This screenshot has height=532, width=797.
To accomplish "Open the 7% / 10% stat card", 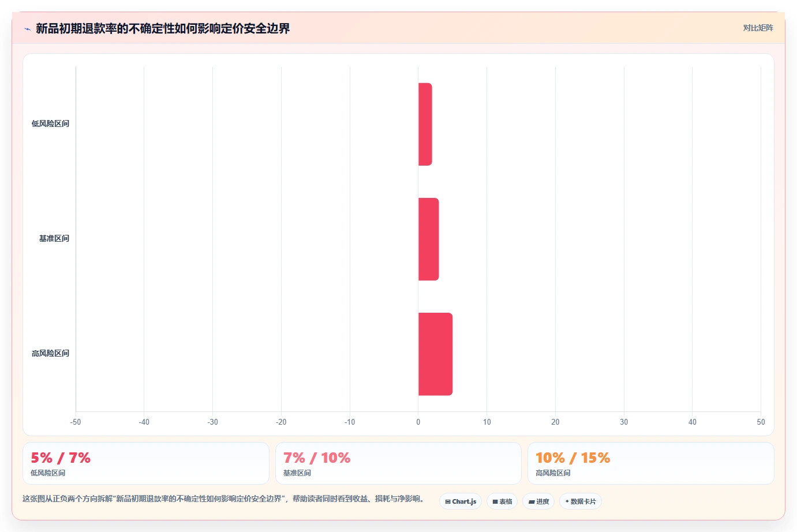I will 398,463.
